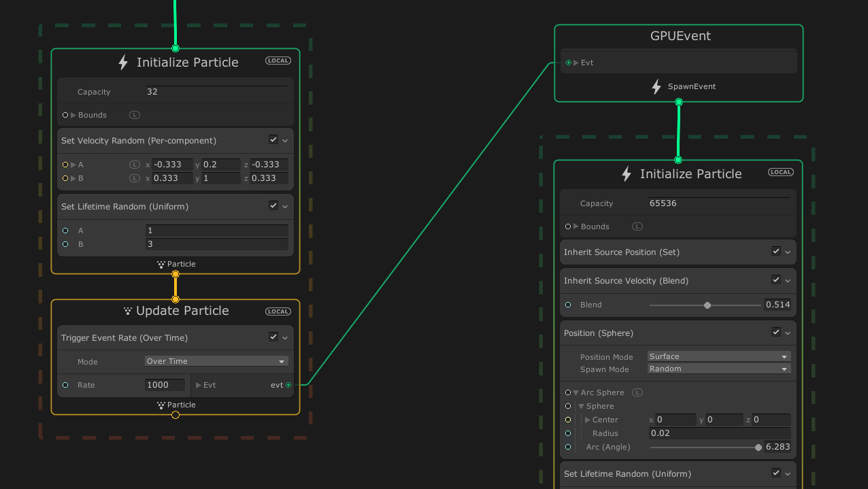This screenshot has width=868, height=489.
Task: Disable Set Velocity Random (Per-component) block
Action: (273, 139)
